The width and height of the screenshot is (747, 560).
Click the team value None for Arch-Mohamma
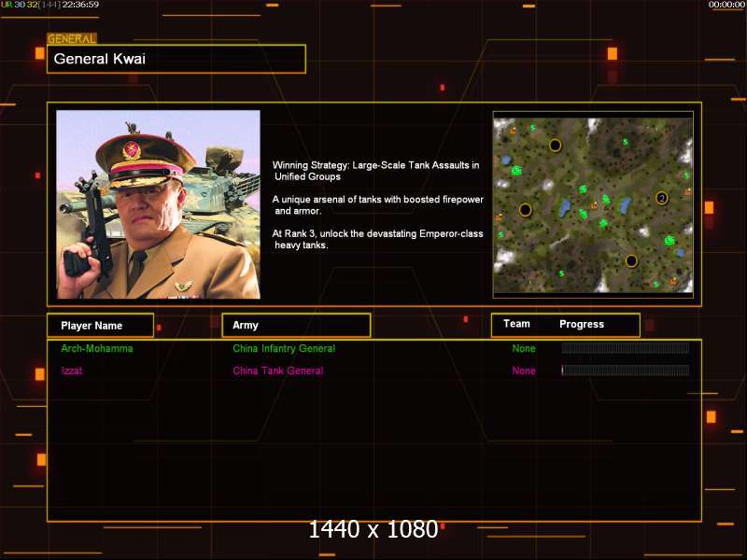coord(524,348)
